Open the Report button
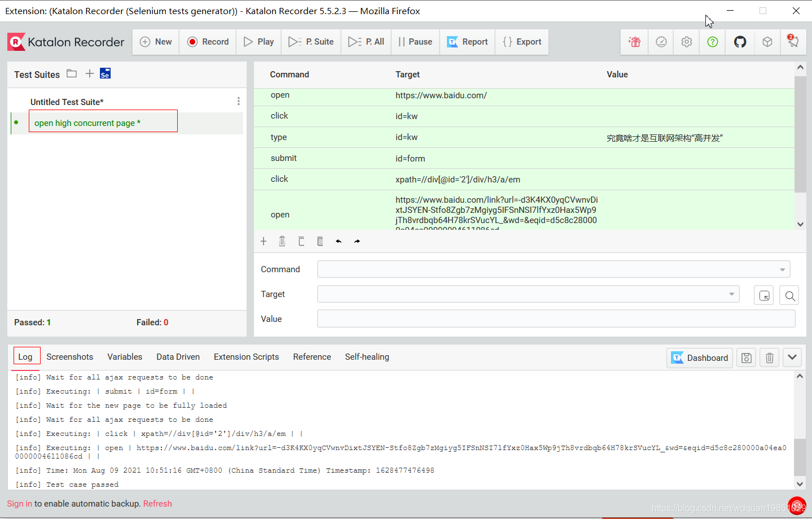Viewport: 812px width, 519px height. pyautogui.click(x=467, y=42)
